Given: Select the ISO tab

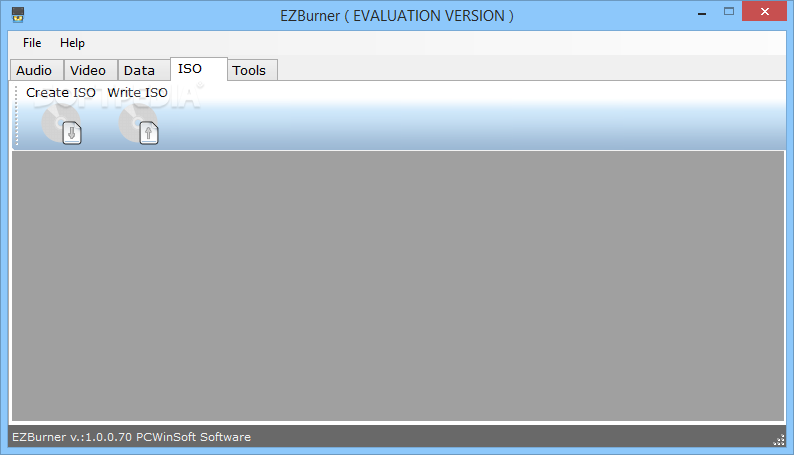Looking at the screenshot, I should click(x=198, y=69).
